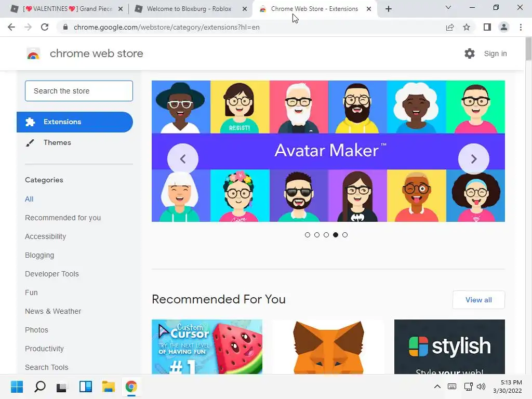
Task: Click the lock site info icon
Action: click(x=65, y=27)
